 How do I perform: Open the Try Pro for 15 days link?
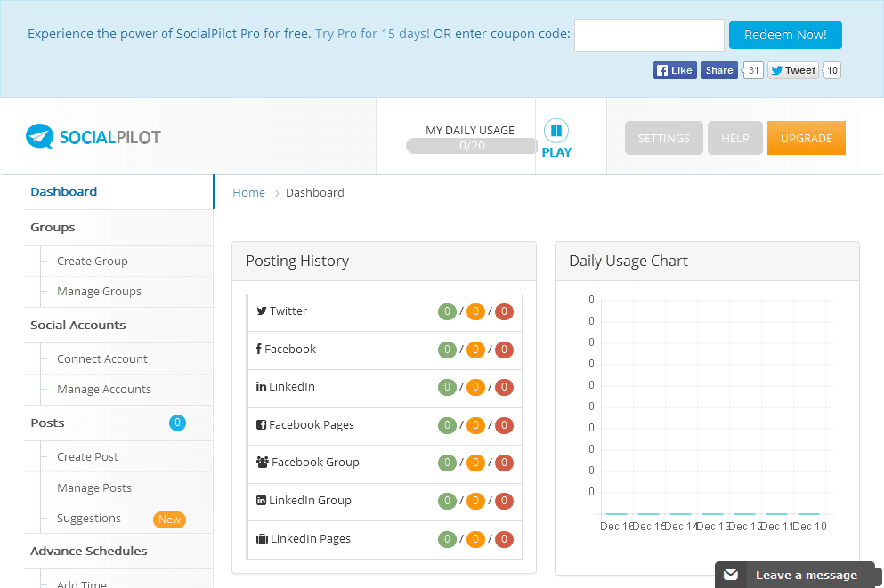tap(372, 34)
